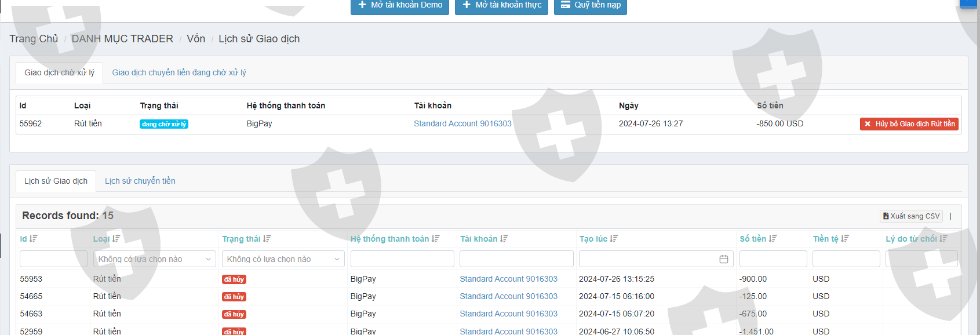The image size is (980, 335).
Task: Select the Giao dịch chờ xử lý tab
Action: (x=59, y=72)
